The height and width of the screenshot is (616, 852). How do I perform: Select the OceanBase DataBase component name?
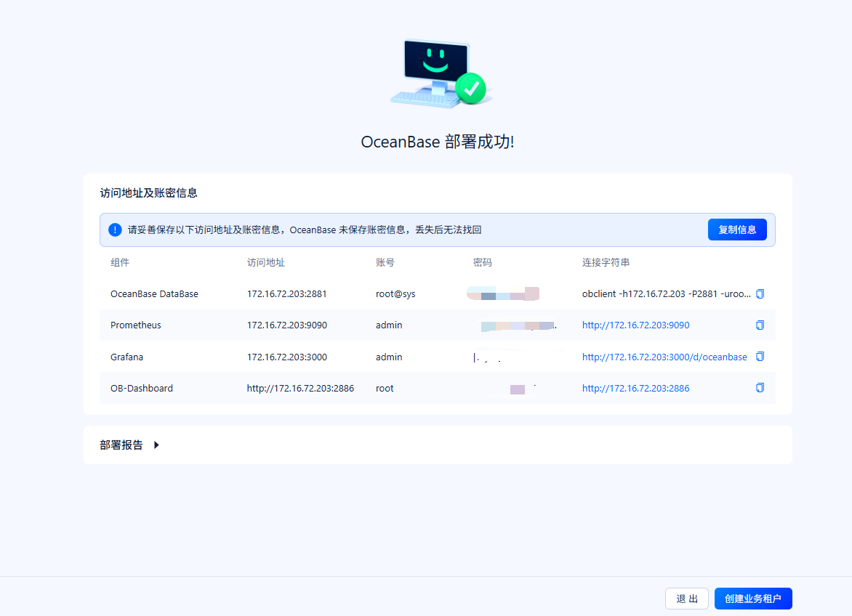pos(154,293)
